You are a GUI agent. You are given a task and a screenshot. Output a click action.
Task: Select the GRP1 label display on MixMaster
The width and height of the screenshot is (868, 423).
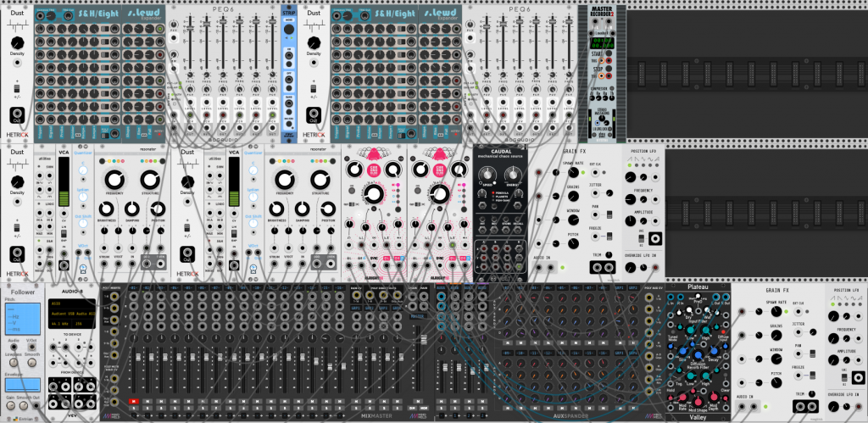click(x=357, y=308)
